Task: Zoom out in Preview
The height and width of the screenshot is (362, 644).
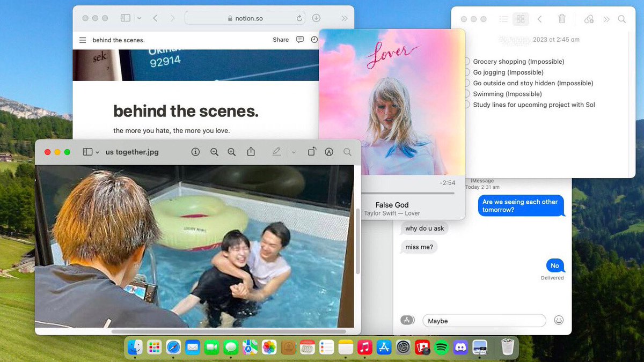Action: point(214,152)
